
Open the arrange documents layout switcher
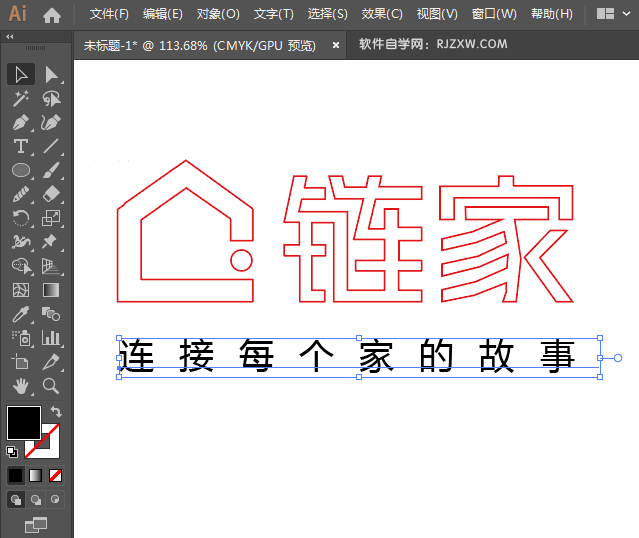[605, 14]
